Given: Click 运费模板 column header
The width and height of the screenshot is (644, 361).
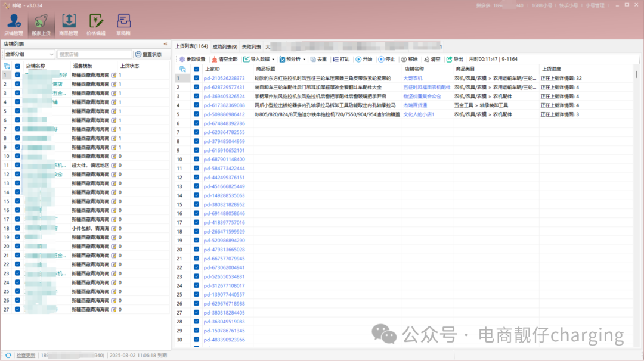Looking at the screenshot, I should 82,66.
